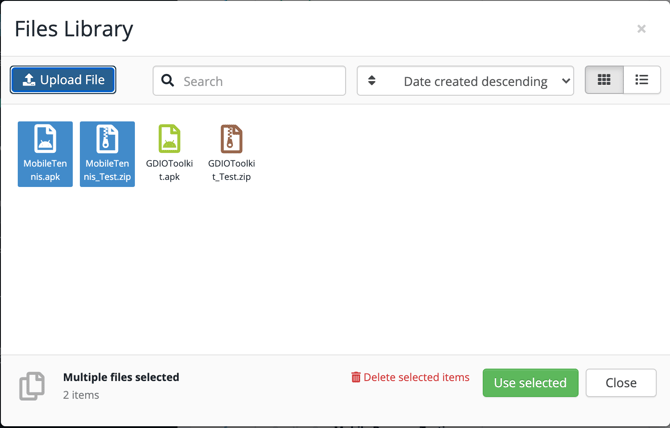Switch to grid view
Image resolution: width=670 pixels, height=428 pixels.
coord(604,79)
